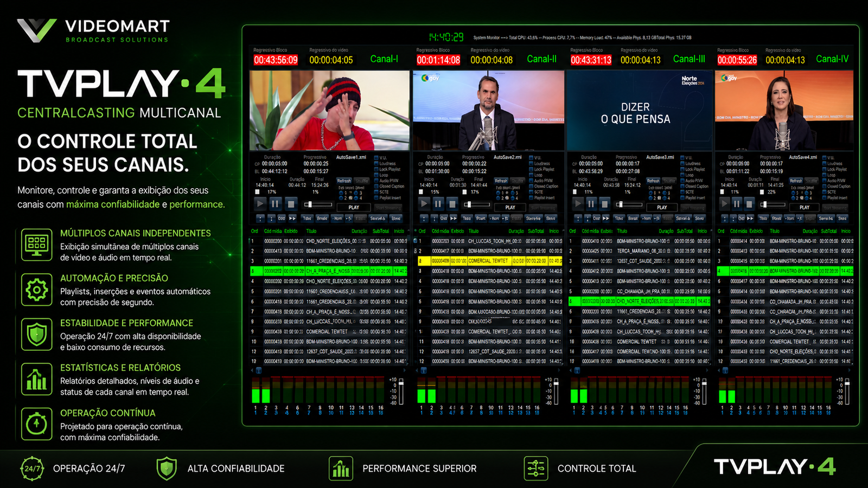The width and height of the screenshot is (868, 488).
Task: Click the PLAY button in Canal-II panel
Action: tap(510, 207)
